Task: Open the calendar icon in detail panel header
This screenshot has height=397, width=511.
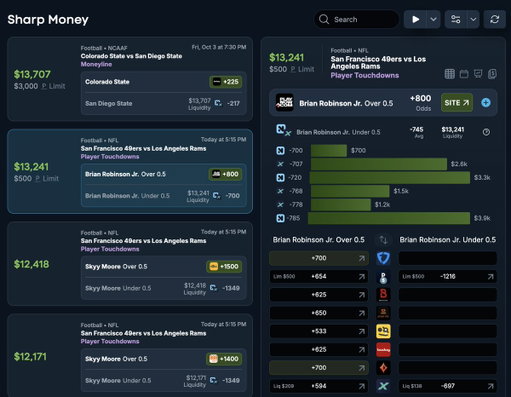Action: (464, 74)
